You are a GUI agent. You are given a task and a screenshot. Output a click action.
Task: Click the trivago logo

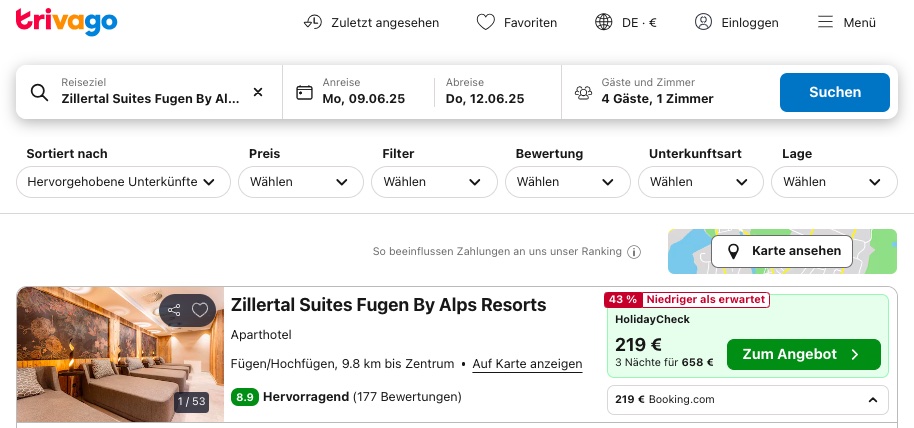[x=66, y=22]
